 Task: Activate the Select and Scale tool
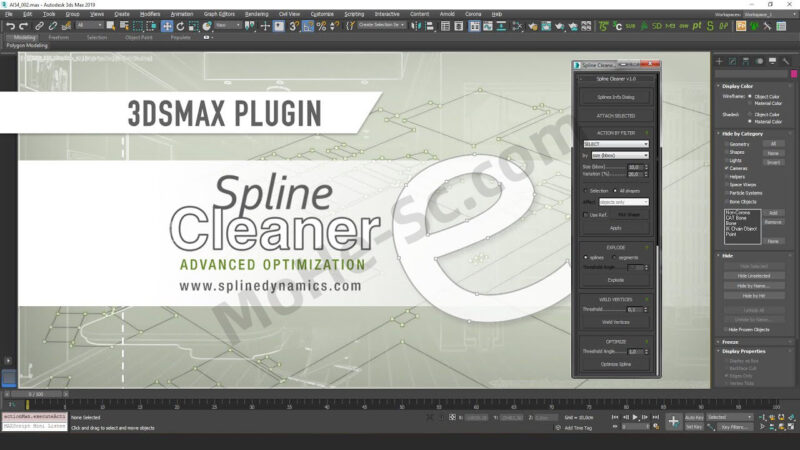tap(193, 26)
